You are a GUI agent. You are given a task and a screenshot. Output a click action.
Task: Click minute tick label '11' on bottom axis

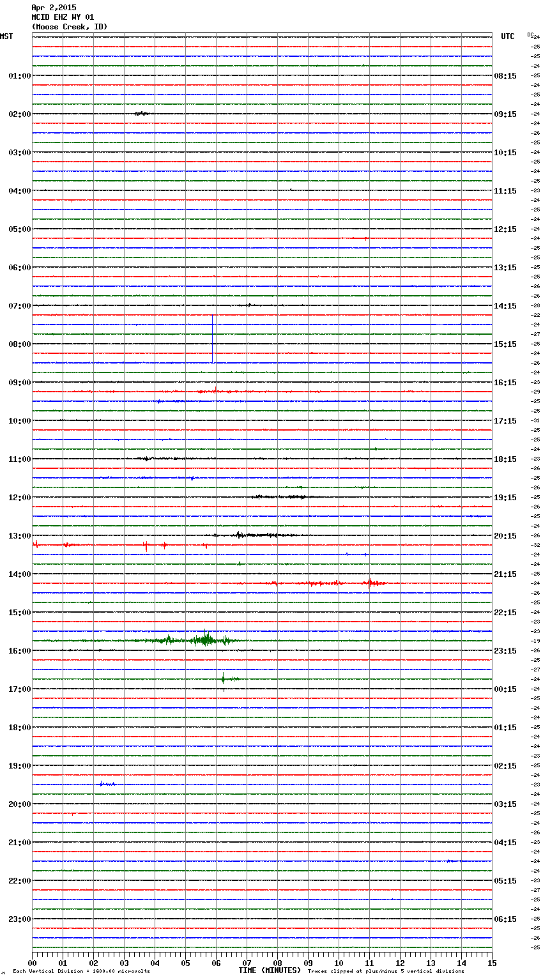click(x=369, y=963)
